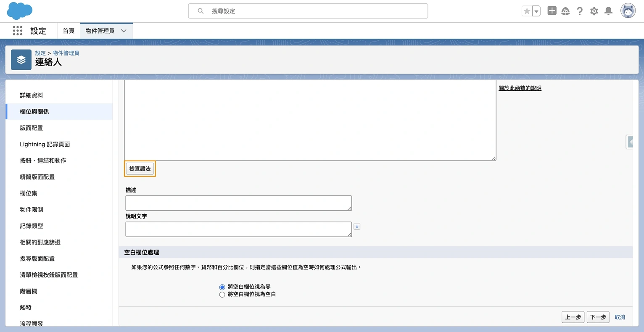This screenshot has height=332, width=644.
Task: Click the Setup gear icon
Action: [x=594, y=11]
